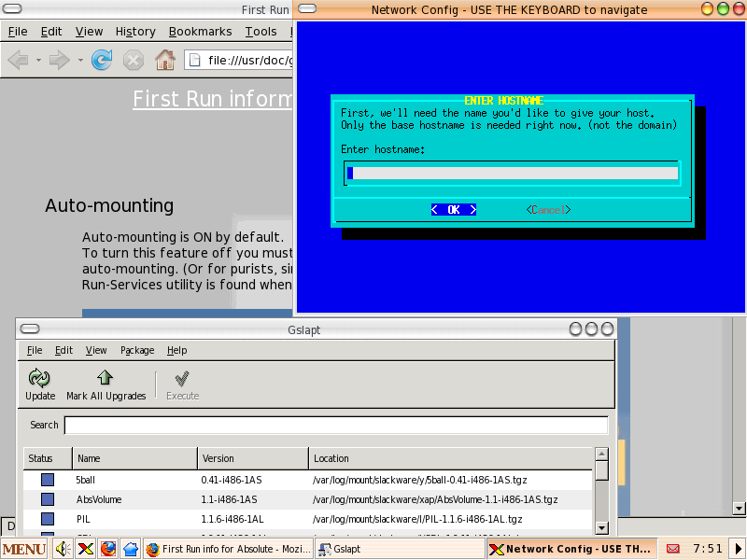Open the back history dropdown arrow

38,61
